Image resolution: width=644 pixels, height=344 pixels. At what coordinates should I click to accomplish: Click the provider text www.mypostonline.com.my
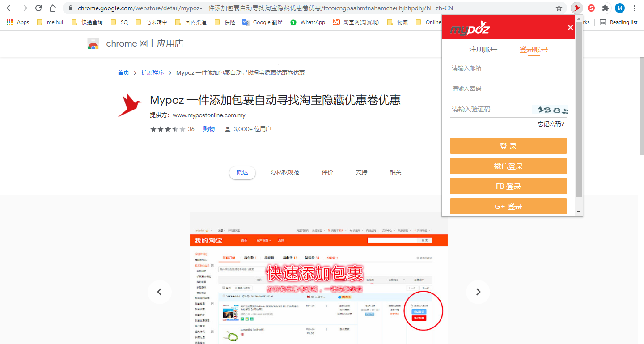click(209, 115)
